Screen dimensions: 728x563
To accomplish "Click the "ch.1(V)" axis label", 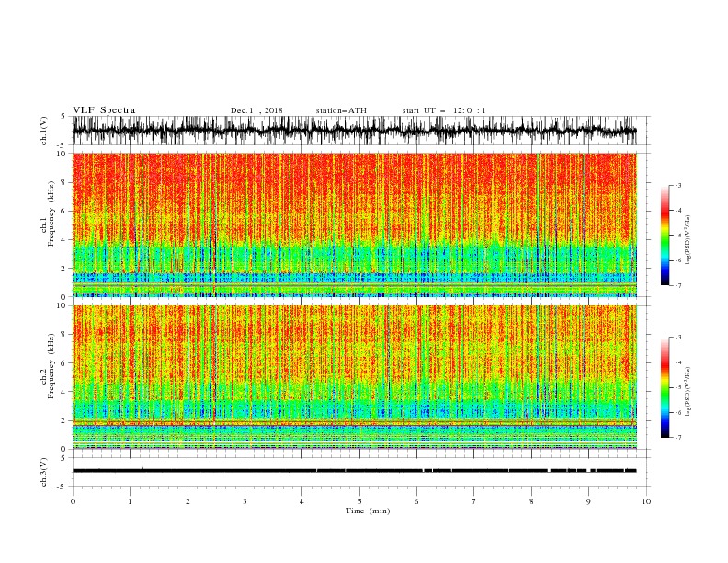I will pos(44,131).
